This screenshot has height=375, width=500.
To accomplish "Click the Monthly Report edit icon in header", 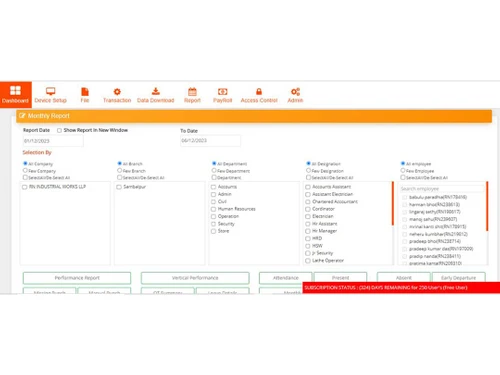I will [x=22, y=116].
